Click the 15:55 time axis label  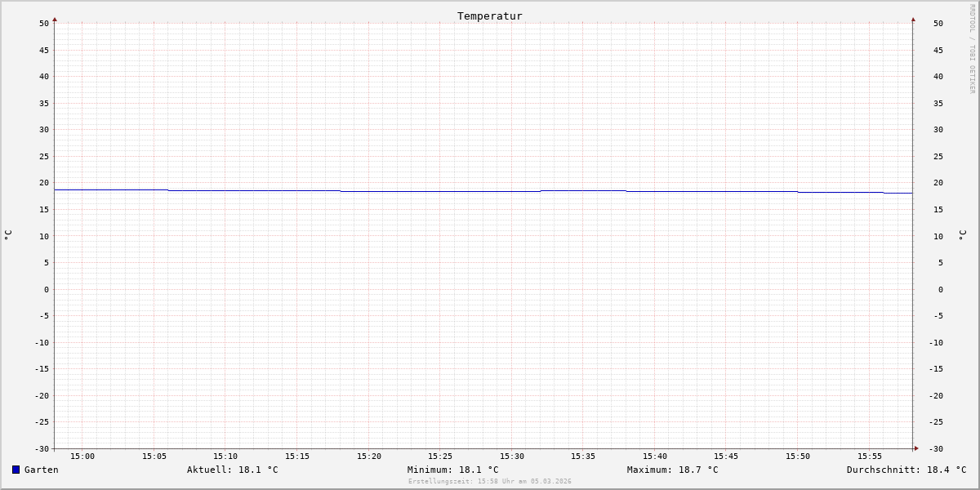pos(870,456)
